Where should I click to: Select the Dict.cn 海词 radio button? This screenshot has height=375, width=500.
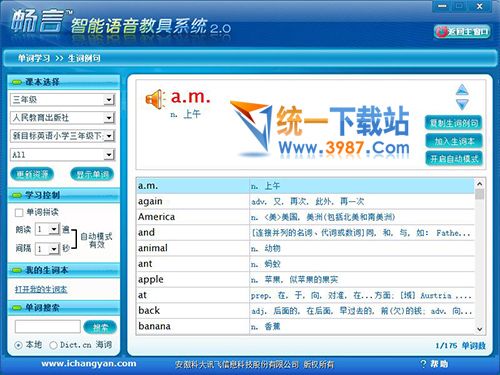pyautogui.click(x=53, y=345)
